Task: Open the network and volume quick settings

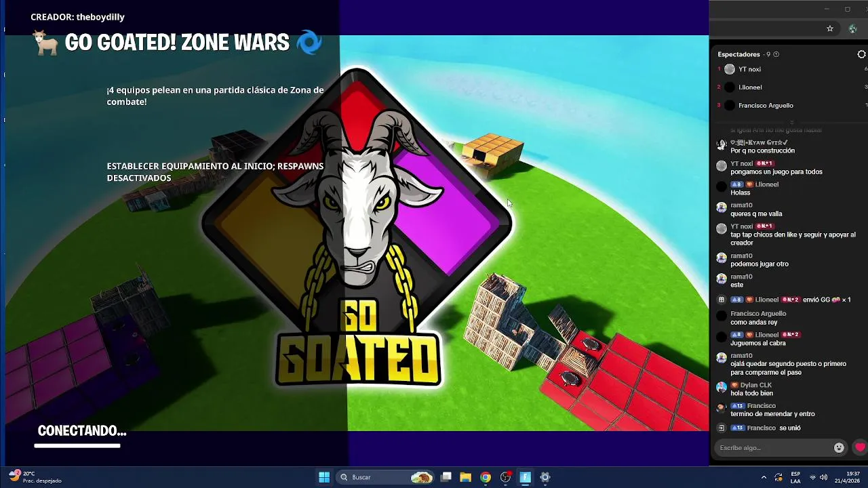Action: (819, 477)
